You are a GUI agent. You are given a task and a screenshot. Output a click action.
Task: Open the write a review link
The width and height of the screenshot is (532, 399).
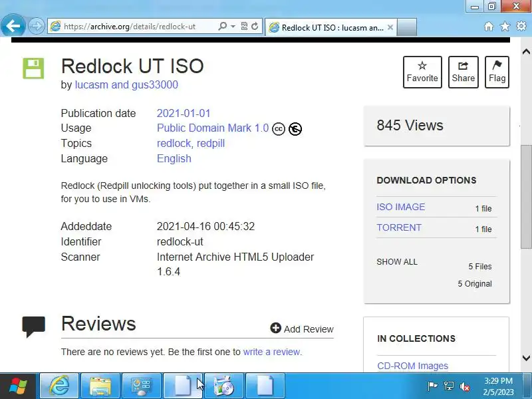click(271, 352)
